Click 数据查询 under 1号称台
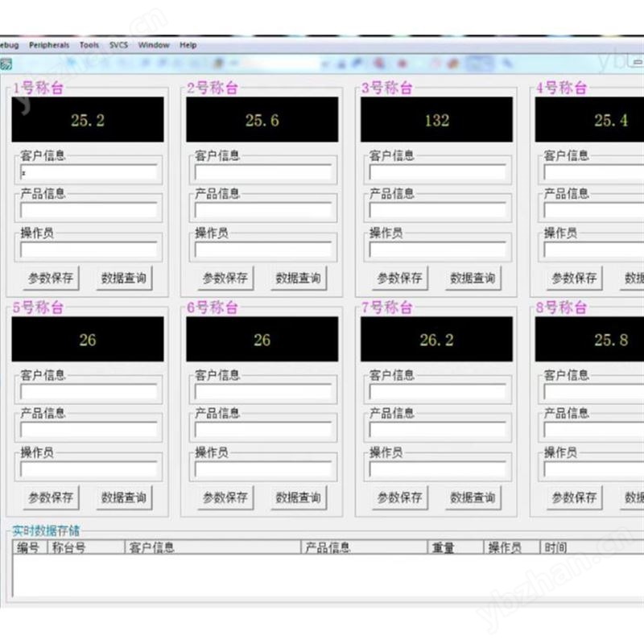Viewport: 644px width, 644px height. click(124, 278)
